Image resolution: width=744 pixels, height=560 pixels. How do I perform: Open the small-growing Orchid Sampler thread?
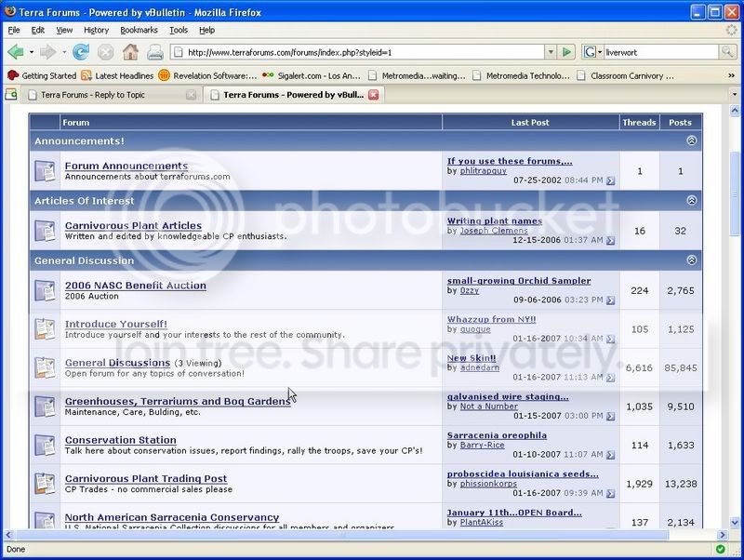coord(519,281)
